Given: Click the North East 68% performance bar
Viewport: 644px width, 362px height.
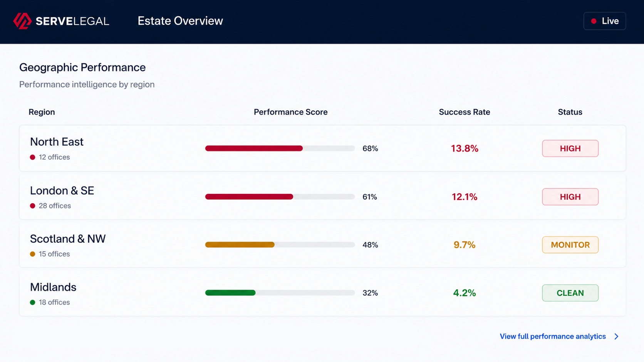Looking at the screenshot, I should 280,148.
